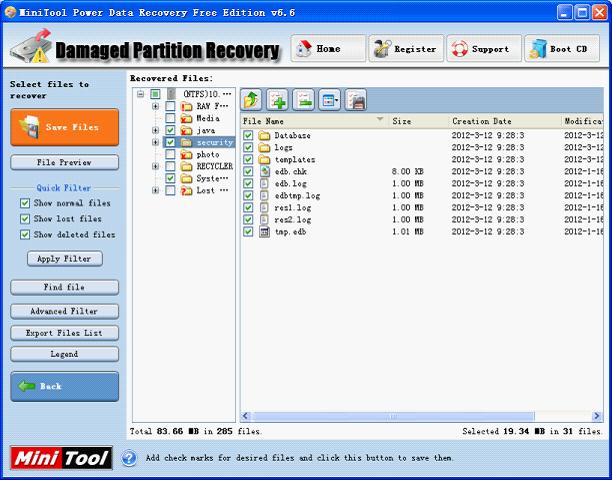Click the templates folder icon
This screenshot has height=480, width=612.
coord(264,160)
